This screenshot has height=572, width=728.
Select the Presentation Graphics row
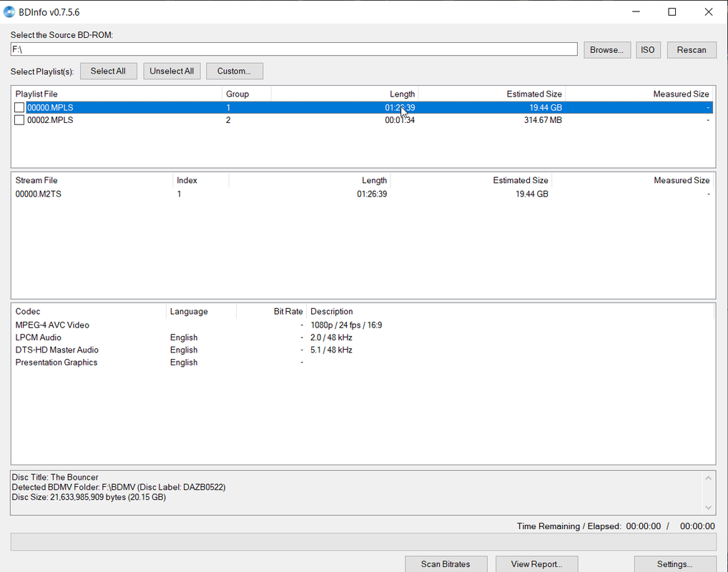[x=363, y=363]
